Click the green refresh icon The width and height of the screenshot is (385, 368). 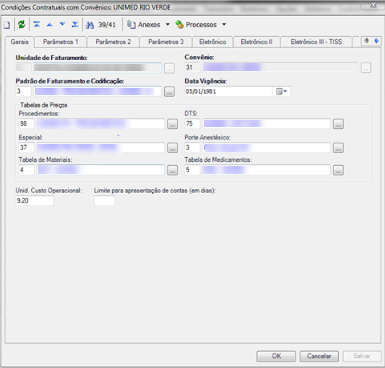pyautogui.click(x=21, y=24)
